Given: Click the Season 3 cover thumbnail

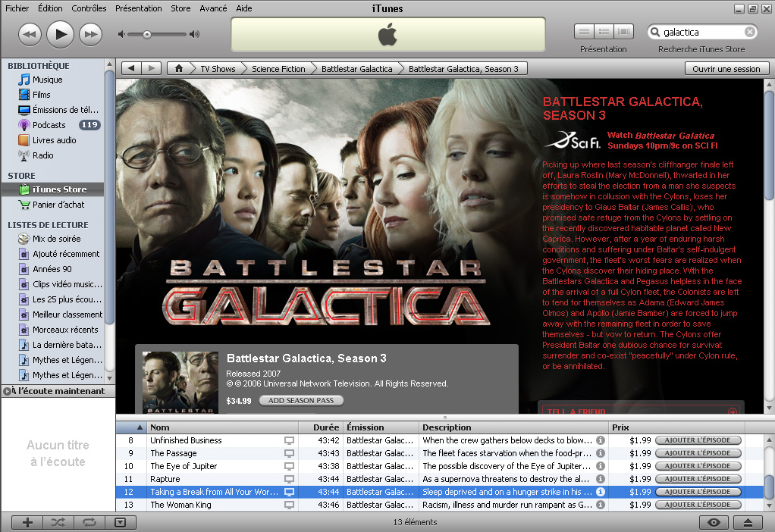Looking at the screenshot, I should pyautogui.click(x=180, y=382).
